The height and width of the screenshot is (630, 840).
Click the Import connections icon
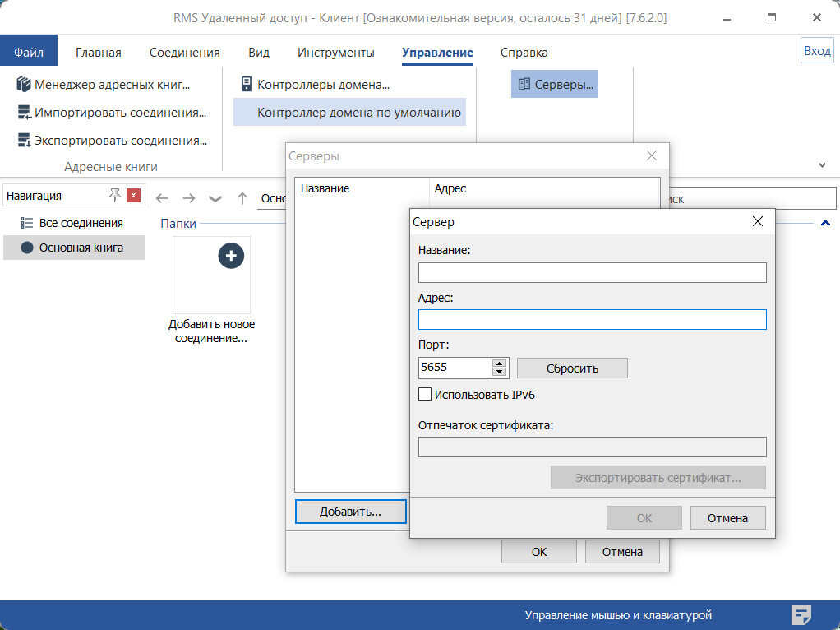click(x=24, y=113)
